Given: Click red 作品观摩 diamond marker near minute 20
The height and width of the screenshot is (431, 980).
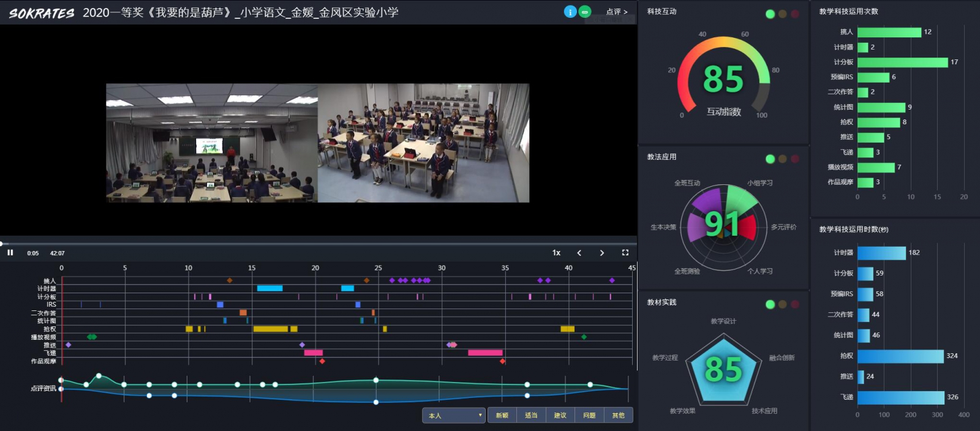Looking at the screenshot, I should click(x=322, y=361).
